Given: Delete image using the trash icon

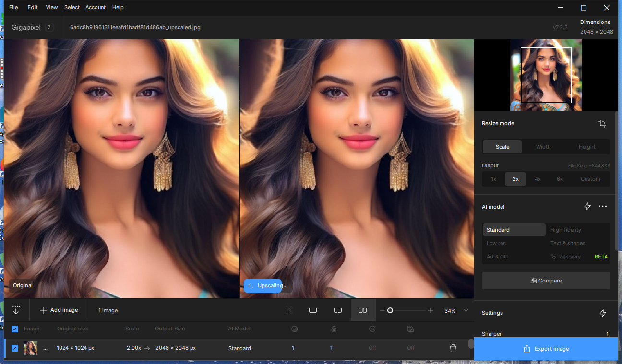Looking at the screenshot, I should click(453, 348).
